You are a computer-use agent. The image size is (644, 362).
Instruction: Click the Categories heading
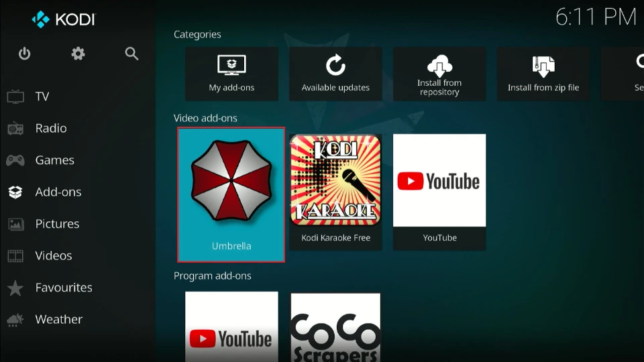click(x=197, y=34)
